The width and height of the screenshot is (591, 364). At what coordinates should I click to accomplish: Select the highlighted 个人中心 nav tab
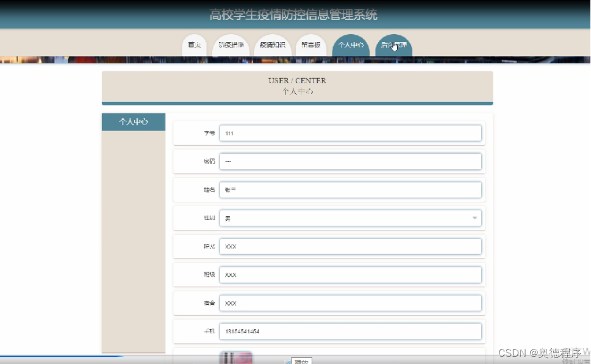(x=351, y=45)
